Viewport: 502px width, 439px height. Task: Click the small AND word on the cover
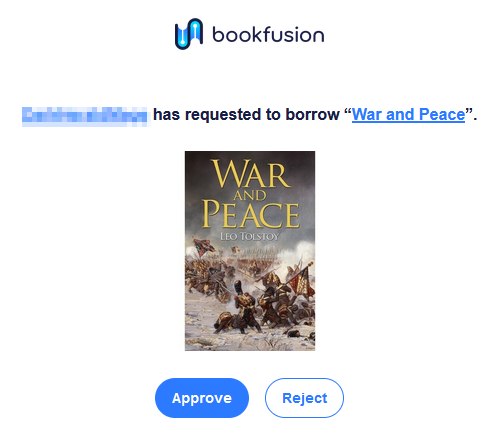(x=250, y=195)
